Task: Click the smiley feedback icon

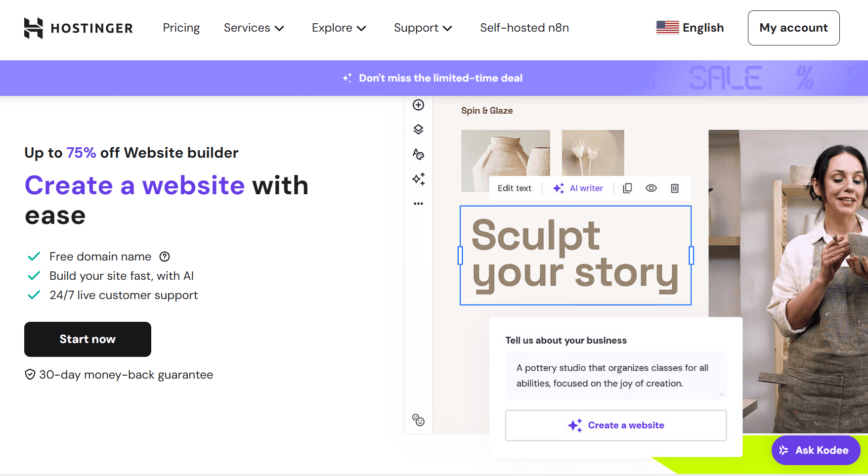Action: [x=418, y=420]
